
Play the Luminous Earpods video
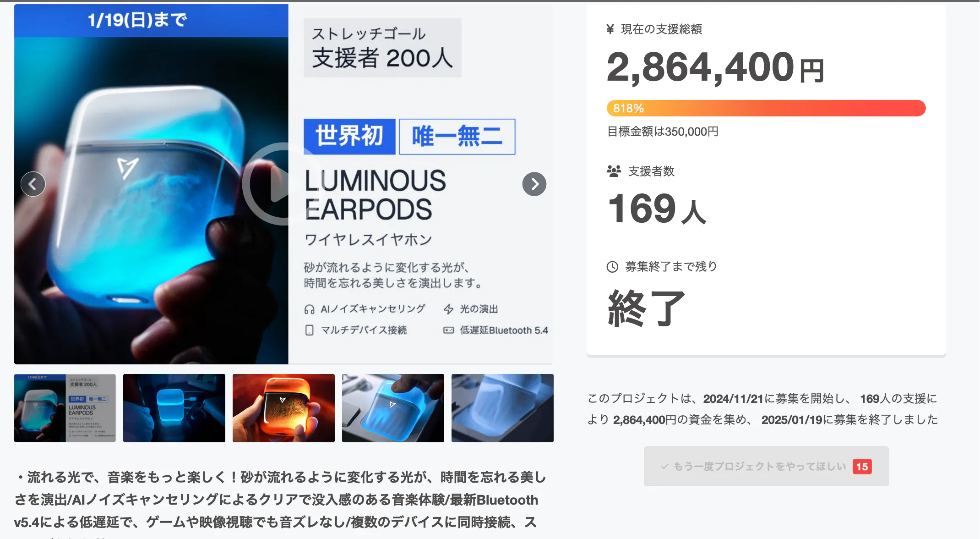click(x=283, y=184)
